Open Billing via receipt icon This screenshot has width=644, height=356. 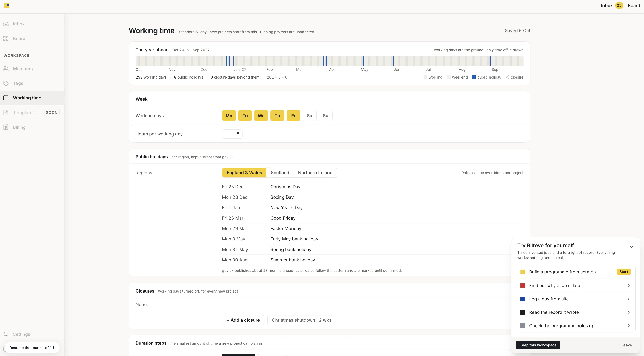6,127
